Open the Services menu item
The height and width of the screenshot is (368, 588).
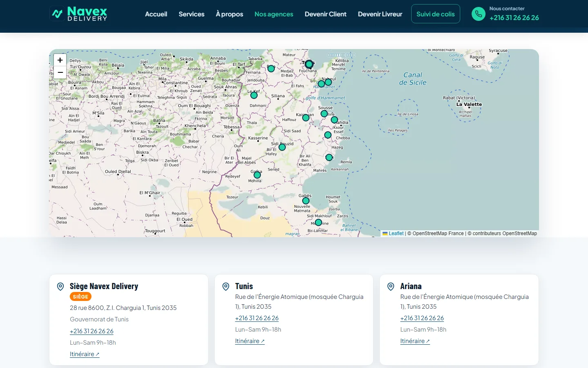click(192, 14)
